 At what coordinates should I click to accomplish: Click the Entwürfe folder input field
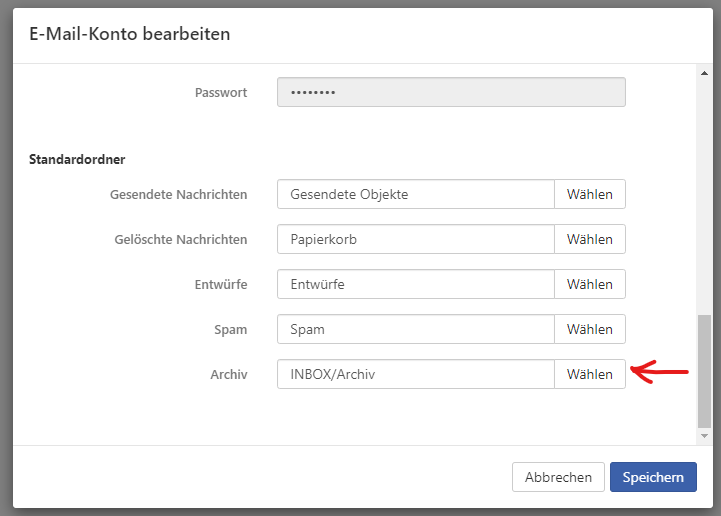[x=415, y=284]
